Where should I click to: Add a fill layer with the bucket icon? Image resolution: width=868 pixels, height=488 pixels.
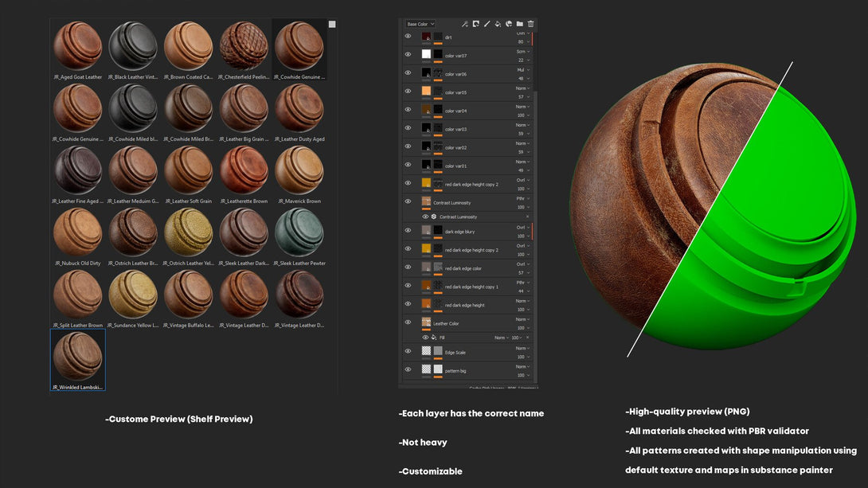498,24
